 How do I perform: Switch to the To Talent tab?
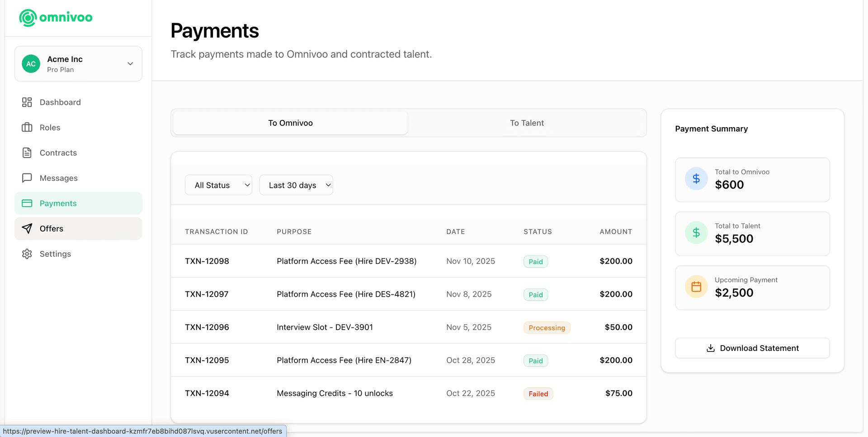point(527,123)
